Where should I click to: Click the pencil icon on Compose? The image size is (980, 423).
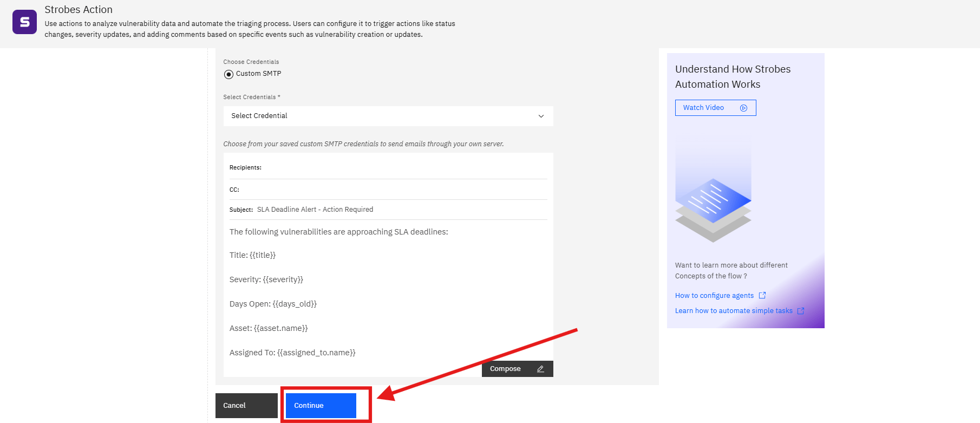click(x=540, y=369)
